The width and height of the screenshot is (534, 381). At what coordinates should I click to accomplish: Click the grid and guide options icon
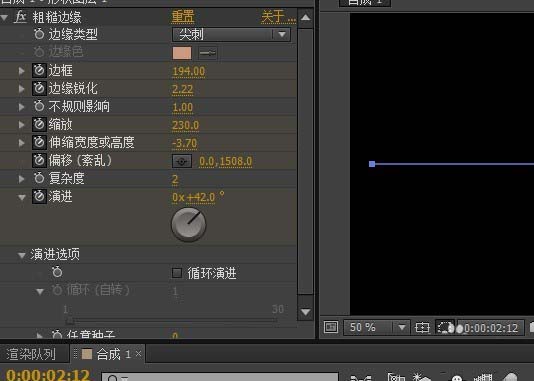click(422, 328)
